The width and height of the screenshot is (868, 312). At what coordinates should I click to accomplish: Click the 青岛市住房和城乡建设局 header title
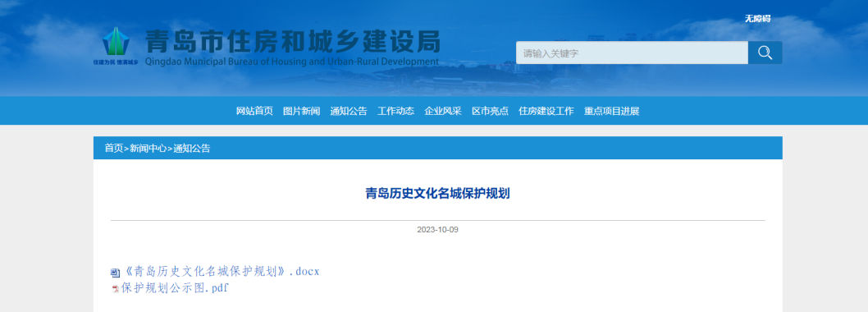292,41
